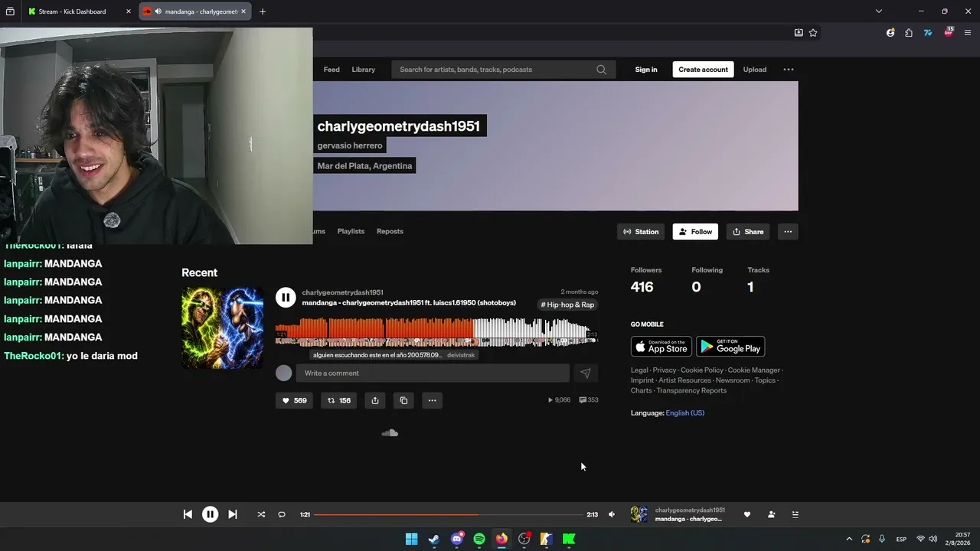Open the Upload page

point(755,70)
